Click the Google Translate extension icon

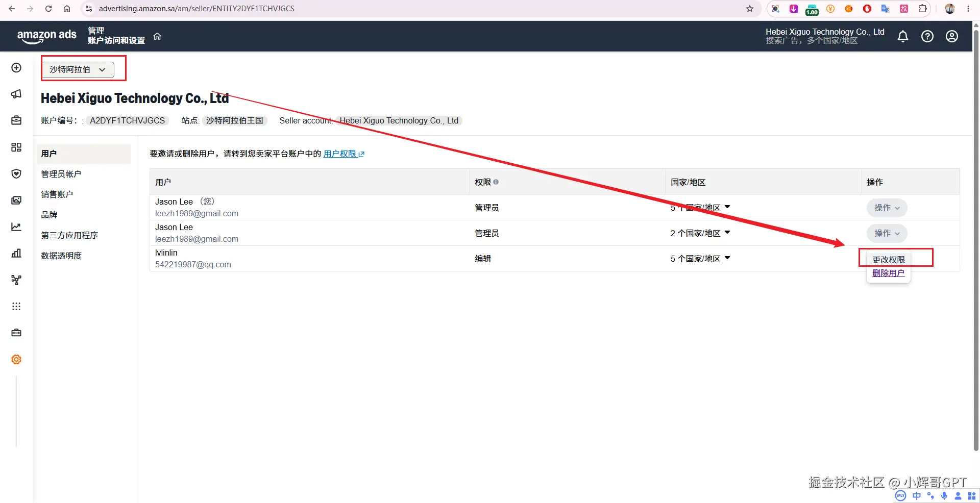point(886,9)
